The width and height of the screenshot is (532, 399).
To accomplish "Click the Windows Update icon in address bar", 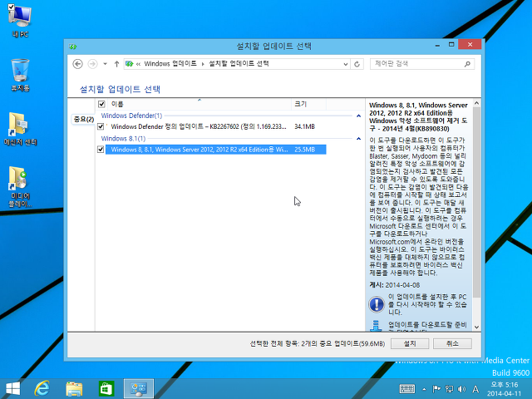I will pos(130,63).
